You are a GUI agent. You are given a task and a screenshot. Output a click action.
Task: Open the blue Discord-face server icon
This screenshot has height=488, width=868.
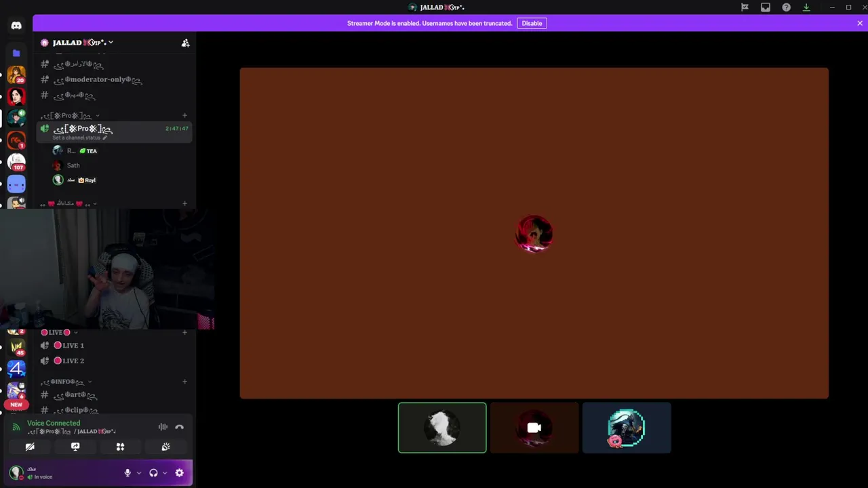(x=16, y=184)
